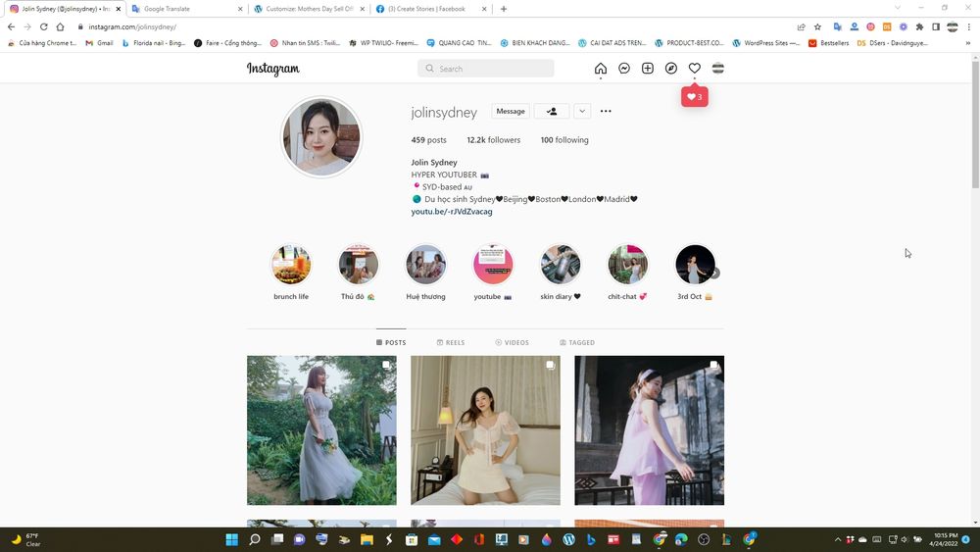Click the new post plus icon
The width and height of the screenshot is (980, 552).
click(x=648, y=69)
